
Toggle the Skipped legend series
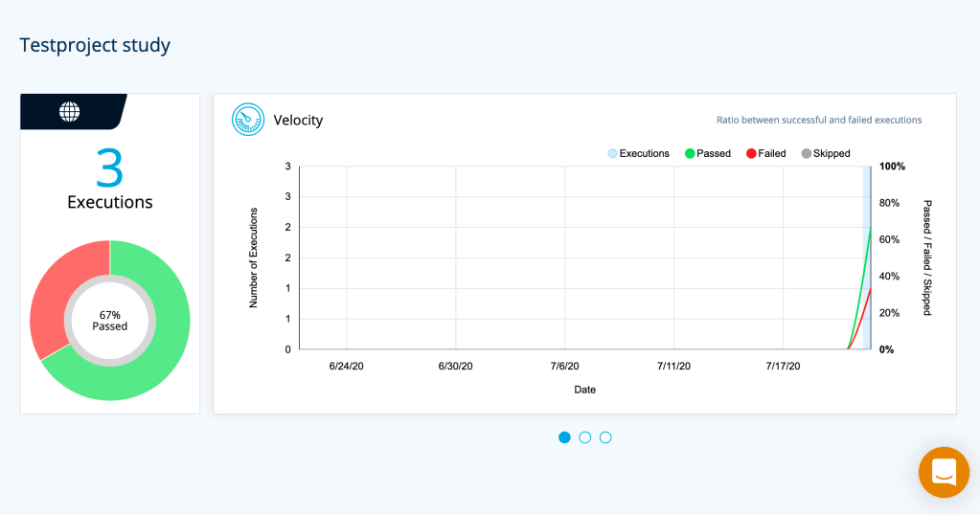[825, 153]
